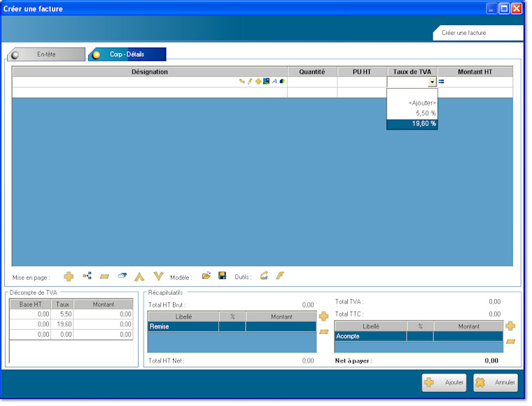Image resolution: width=532 pixels, height=406 pixels.
Task: Move line down with the down arrow
Action: (158, 276)
